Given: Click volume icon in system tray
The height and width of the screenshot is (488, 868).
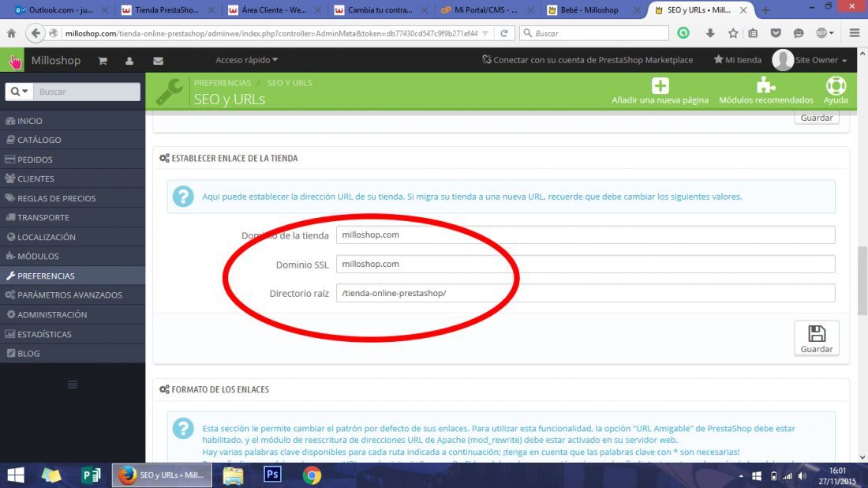Looking at the screenshot, I should tap(803, 476).
